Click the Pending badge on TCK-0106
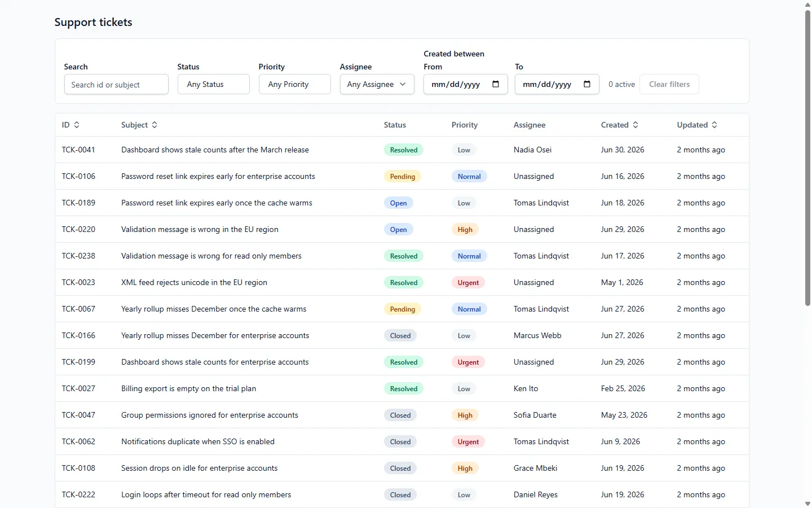This screenshot has height=508, width=812. click(403, 176)
